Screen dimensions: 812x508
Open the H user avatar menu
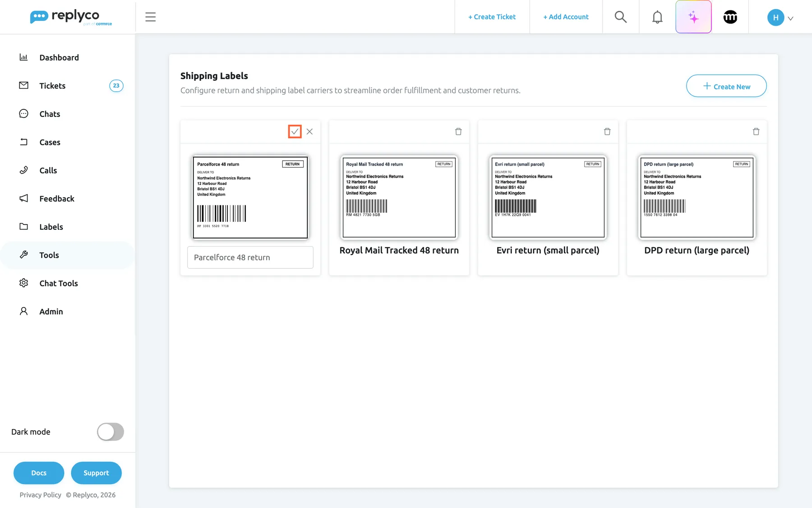point(775,18)
